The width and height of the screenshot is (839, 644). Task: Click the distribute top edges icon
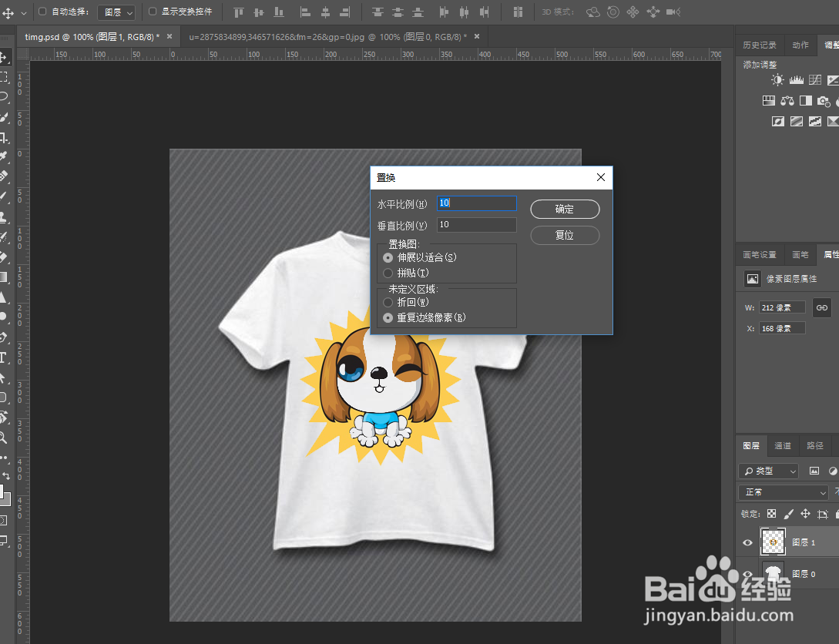tap(378, 12)
